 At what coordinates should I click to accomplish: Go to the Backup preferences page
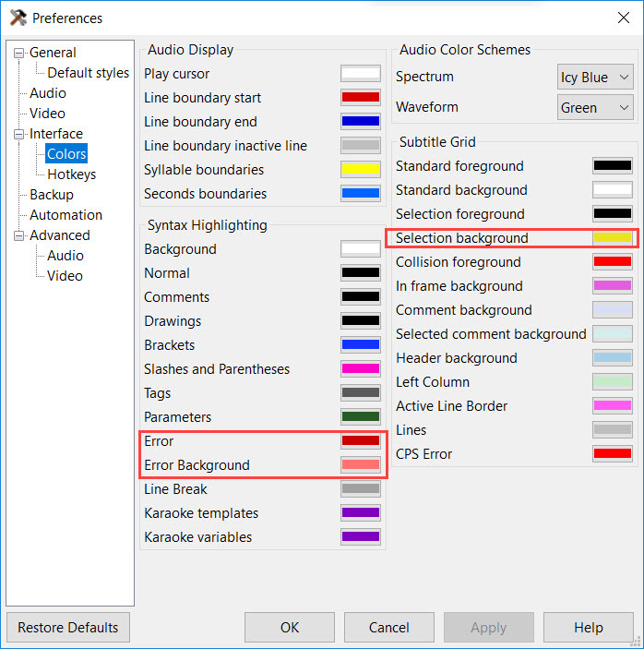(52, 195)
